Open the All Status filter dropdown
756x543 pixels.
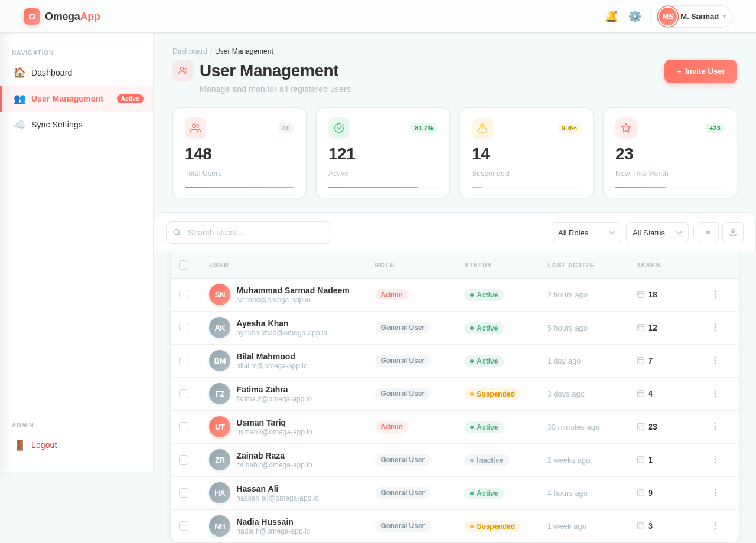coord(657,232)
